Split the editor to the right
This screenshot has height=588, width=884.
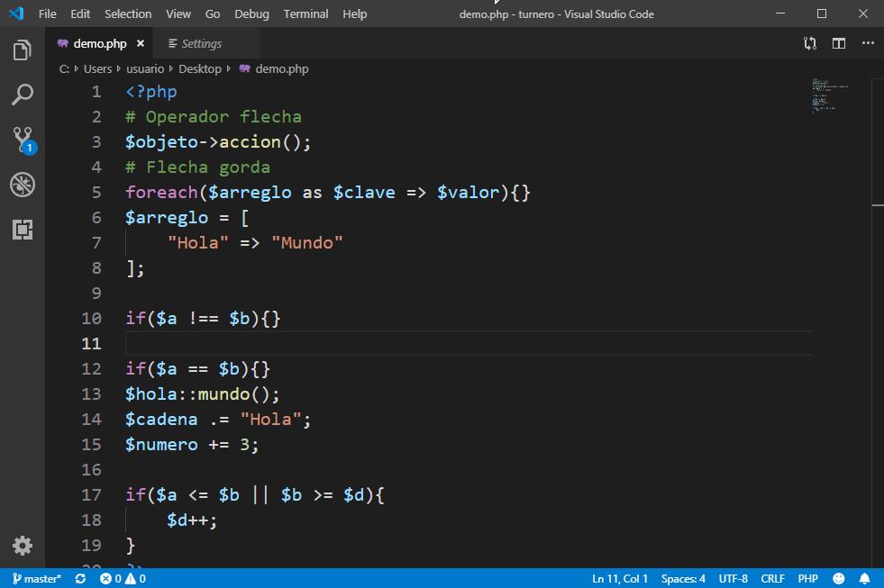(x=838, y=43)
